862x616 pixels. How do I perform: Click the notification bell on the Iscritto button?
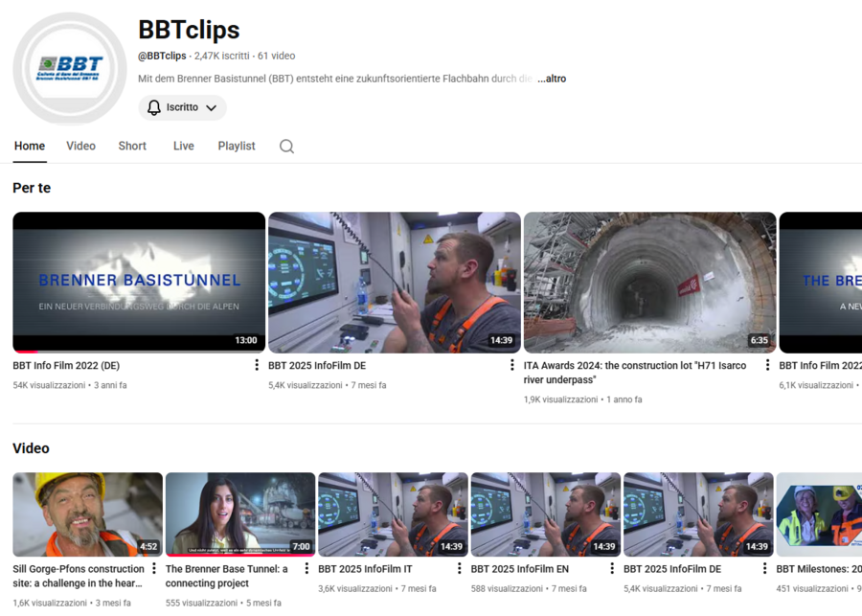[154, 107]
